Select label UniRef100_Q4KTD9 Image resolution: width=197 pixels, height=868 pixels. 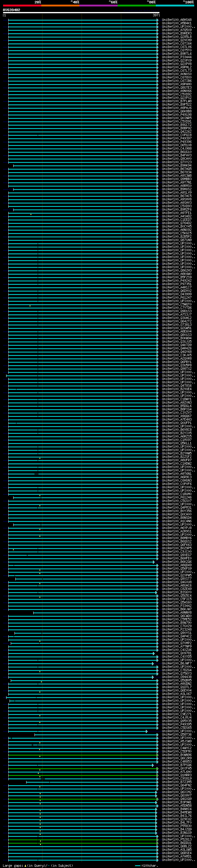click(177, 345)
